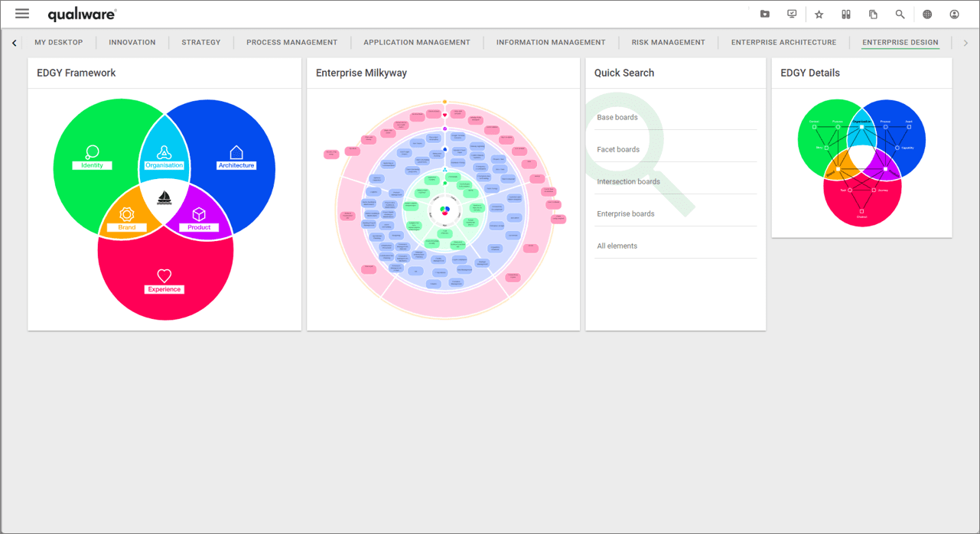Click the star favorites icon
The image size is (980, 534).
coord(819,15)
